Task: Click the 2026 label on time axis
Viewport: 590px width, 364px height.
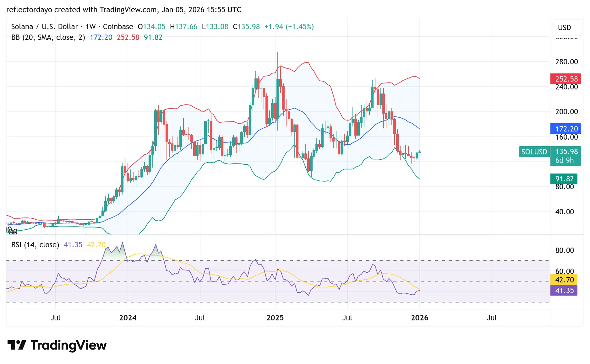Action: (419, 318)
